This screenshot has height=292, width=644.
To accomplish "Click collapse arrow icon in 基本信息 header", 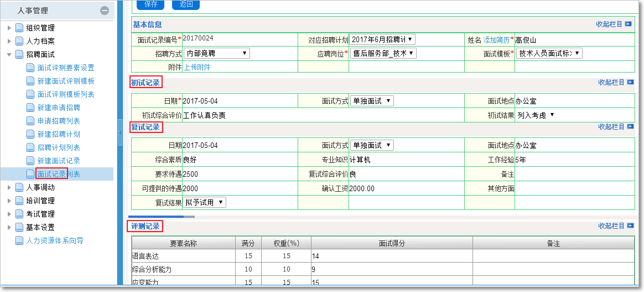I will click(628, 24).
